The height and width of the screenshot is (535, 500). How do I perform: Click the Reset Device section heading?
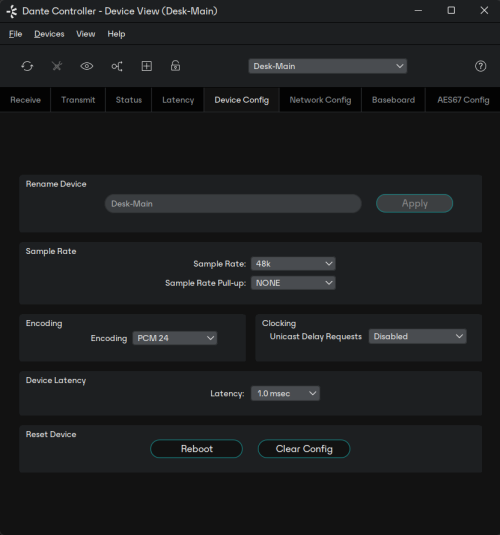point(51,434)
